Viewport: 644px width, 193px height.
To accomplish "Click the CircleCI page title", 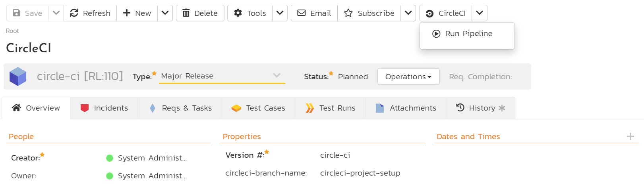I will tap(29, 48).
